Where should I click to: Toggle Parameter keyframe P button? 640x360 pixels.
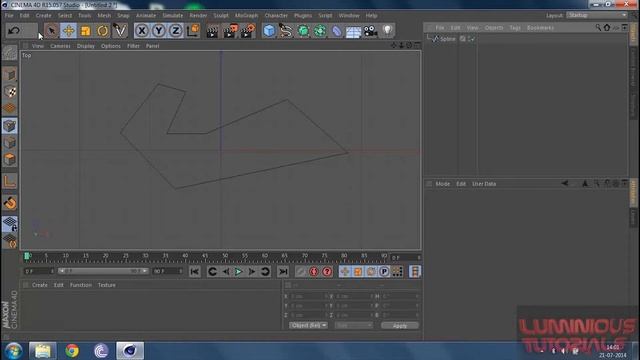coord(384,272)
